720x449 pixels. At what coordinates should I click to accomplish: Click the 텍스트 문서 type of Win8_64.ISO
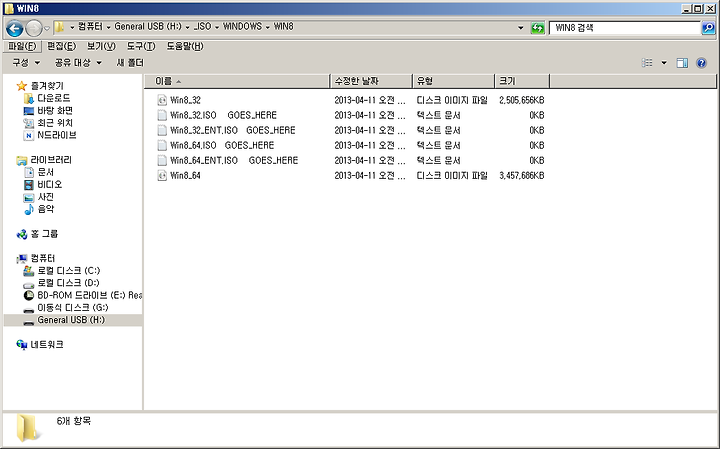pyautogui.click(x=438, y=146)
